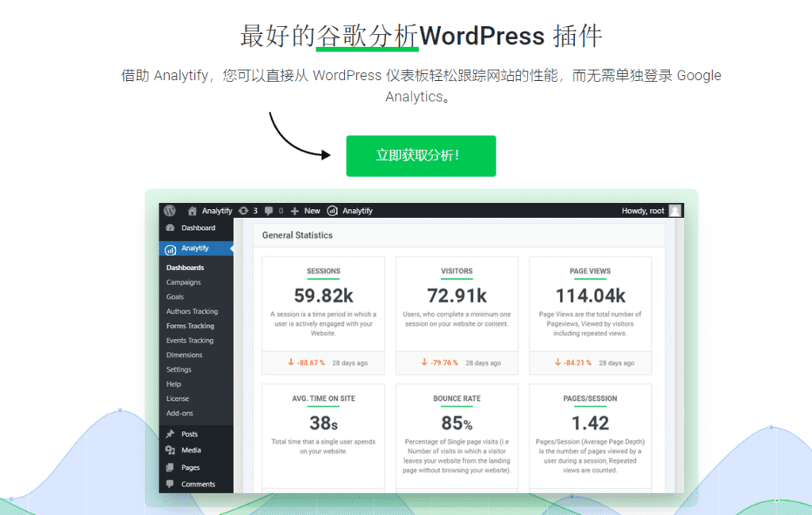Click the BOUNCE RATE card title
This screenshot has width=812, height=515.
coord(457,399)
